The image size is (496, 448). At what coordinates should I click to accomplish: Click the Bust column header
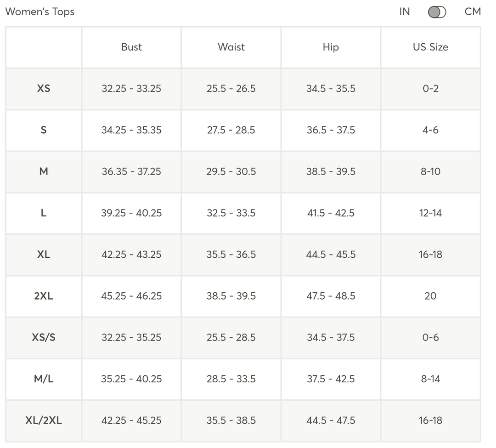click(131, 47)
